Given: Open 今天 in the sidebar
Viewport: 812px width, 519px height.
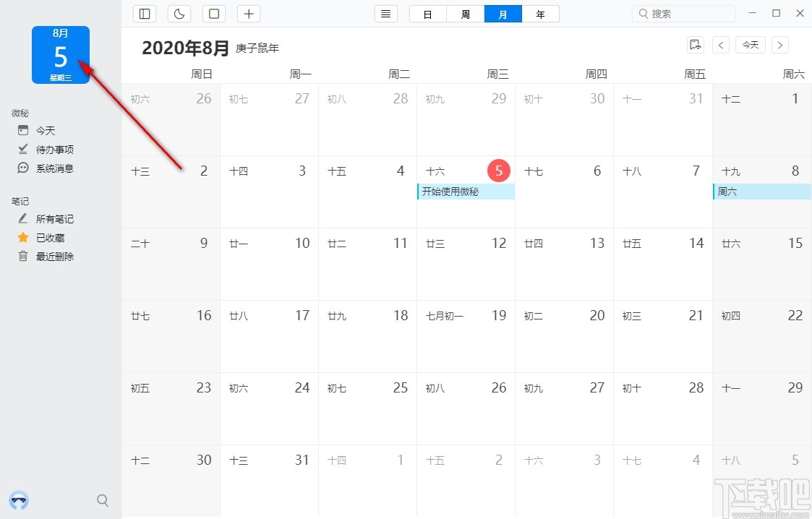Looking at the screenshot, I should 46,131.
